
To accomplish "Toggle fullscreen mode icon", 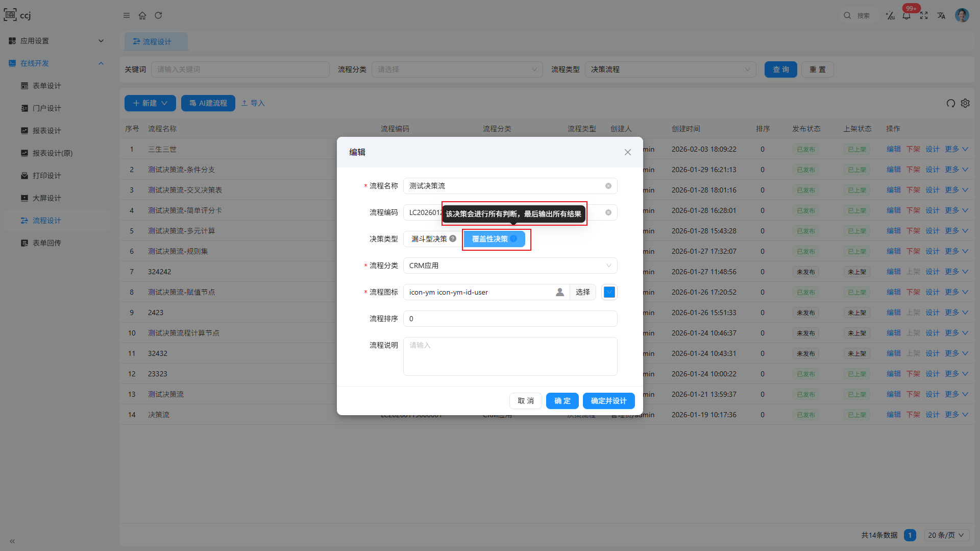I will click(x=924, y=15).
